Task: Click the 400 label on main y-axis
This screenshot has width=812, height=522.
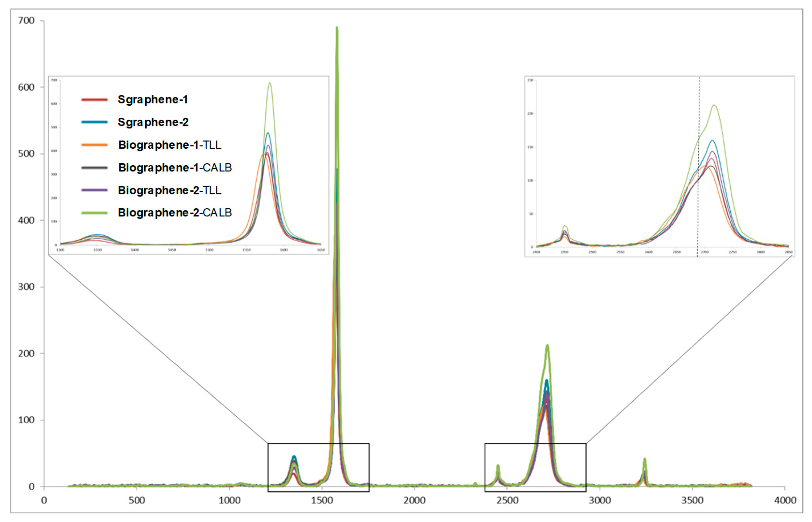Action: (x=26, y=220)
